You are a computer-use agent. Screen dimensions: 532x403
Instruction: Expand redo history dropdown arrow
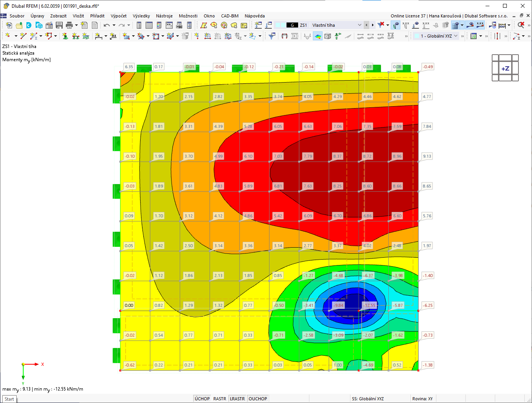(129, 25)
